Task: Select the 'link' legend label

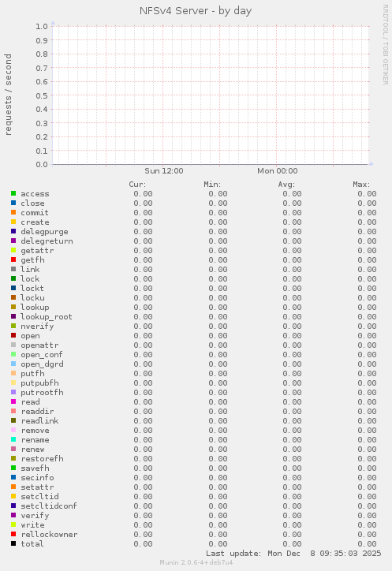Action: 30,269
